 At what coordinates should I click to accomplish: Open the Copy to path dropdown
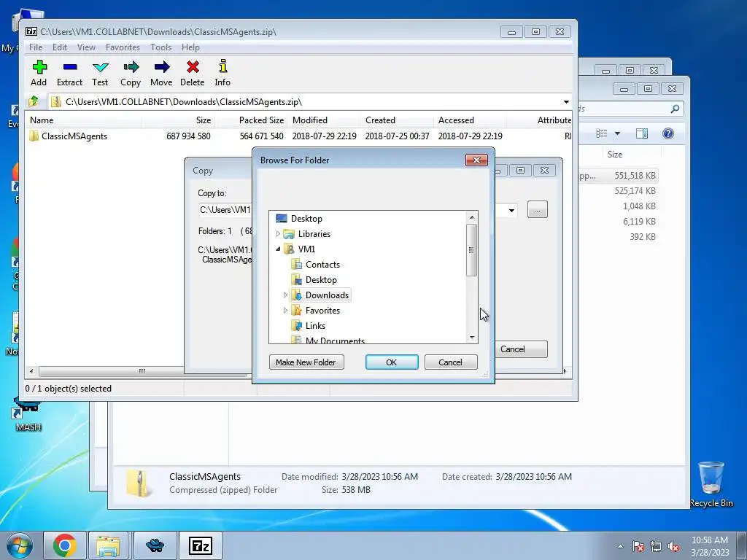[511, 210]
